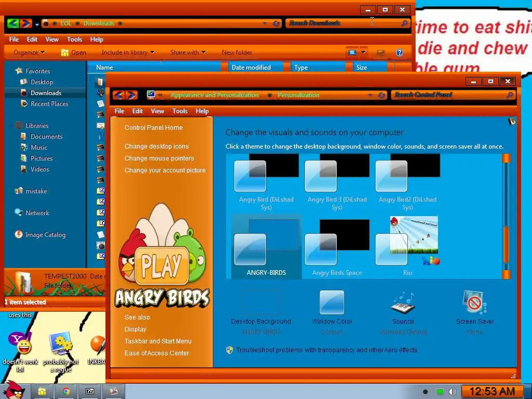Click Appearance and Personalization in breadcrumb
532x399 pixels.
point(215,95)
